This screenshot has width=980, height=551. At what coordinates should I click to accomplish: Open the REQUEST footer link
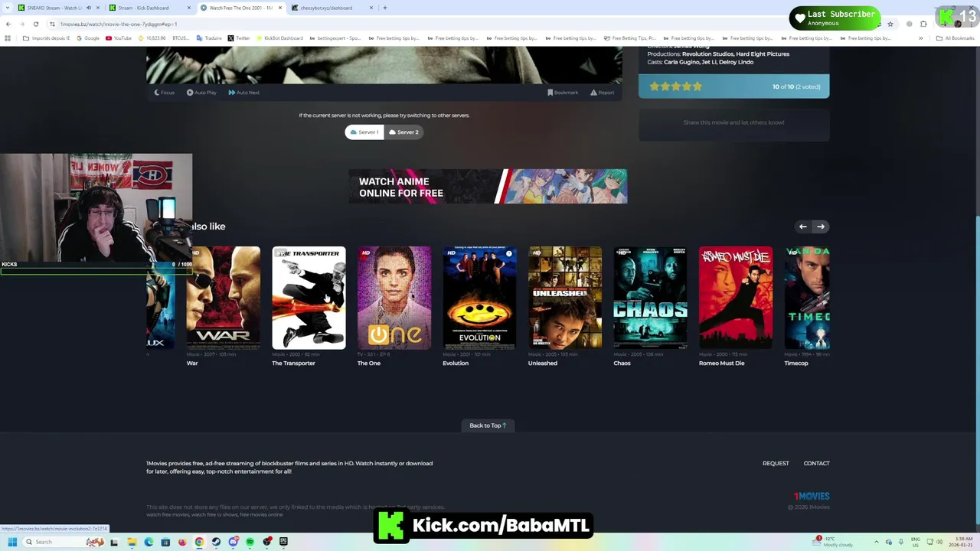tap(776, 464)
